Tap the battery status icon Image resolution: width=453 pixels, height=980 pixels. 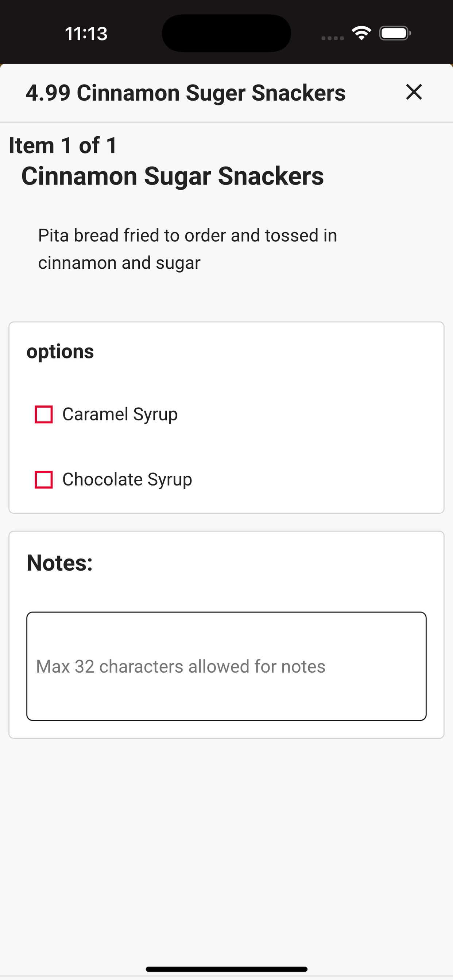click(x=395, y=34)
